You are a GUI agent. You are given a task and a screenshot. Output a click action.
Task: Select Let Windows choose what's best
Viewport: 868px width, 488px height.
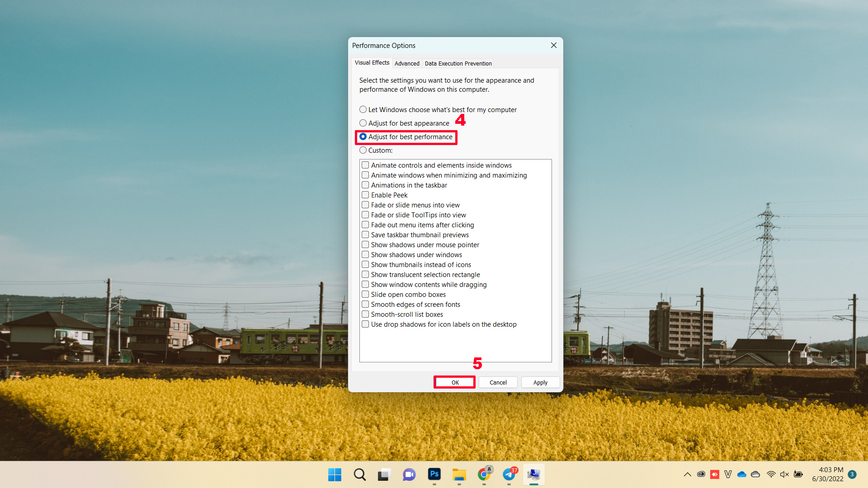tap(438, 110)
